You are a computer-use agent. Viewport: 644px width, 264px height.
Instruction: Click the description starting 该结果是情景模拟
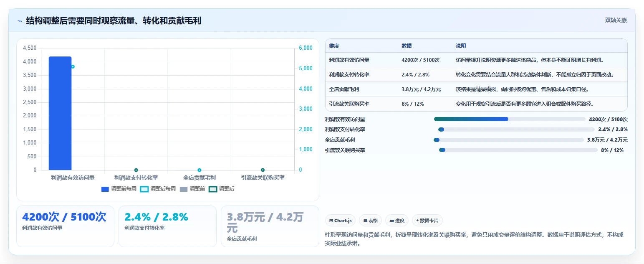(x=522, y=89)
